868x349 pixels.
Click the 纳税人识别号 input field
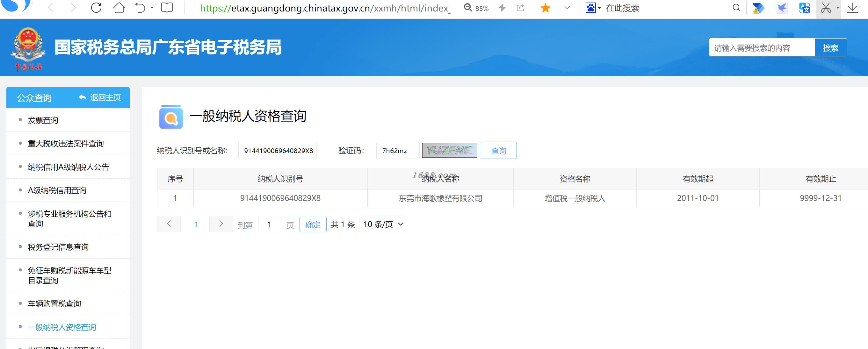pos(277,151)
